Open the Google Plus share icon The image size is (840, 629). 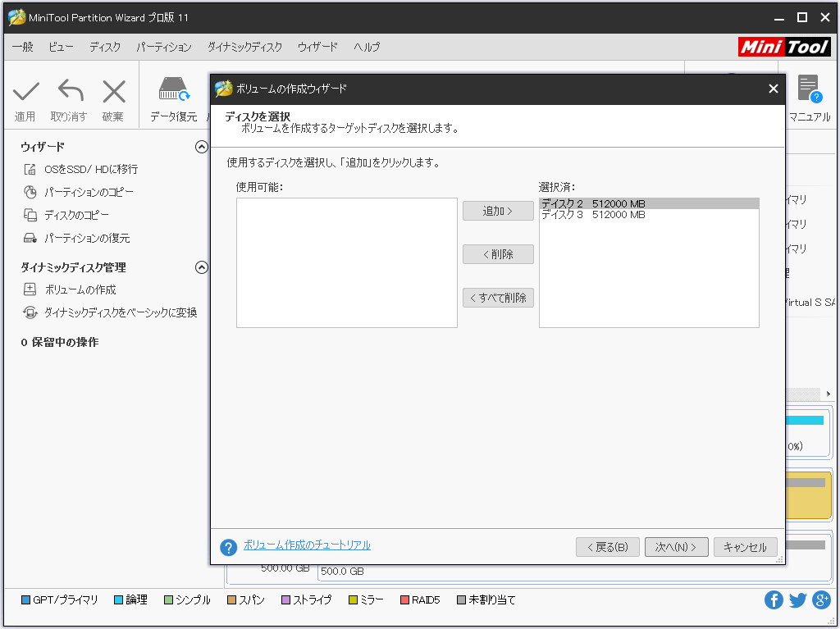pyautogui.click(x=821, y=599)
